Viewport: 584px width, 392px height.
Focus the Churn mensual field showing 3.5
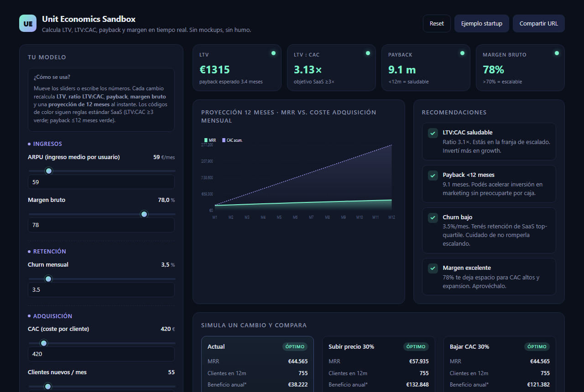point(101,289)
